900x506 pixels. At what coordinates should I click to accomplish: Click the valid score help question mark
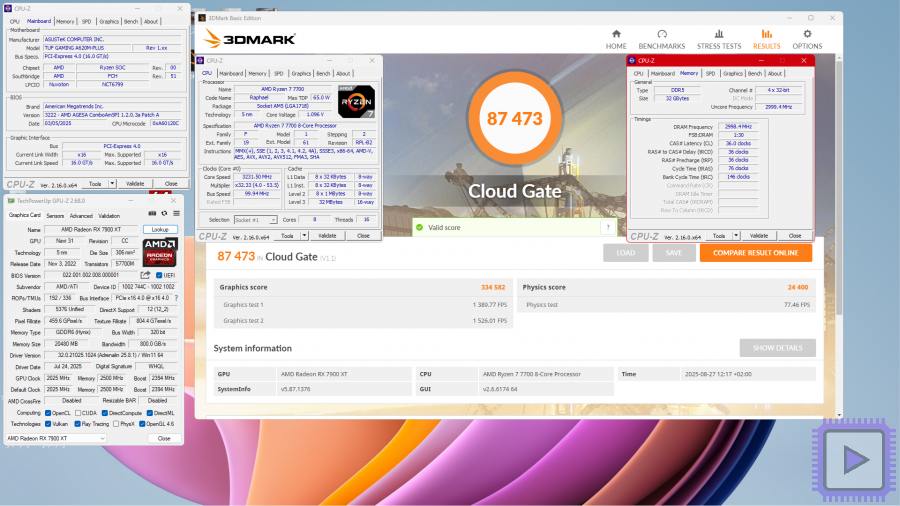click(x=608, y=228)
